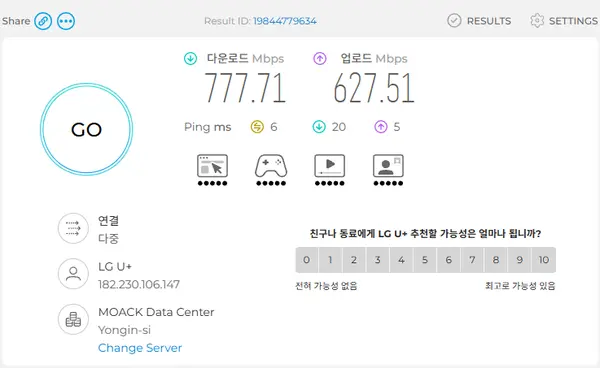Image resolution: width=600 pixels, height=368 pixels.
Task: Click the MOACK Data Center server name
Action: 156,312
